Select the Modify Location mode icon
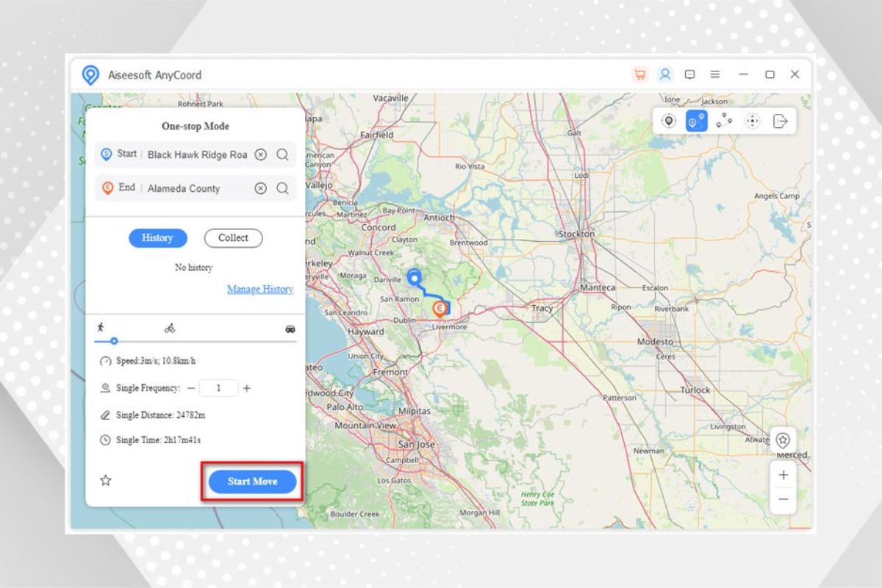The height and width of the screenshot is (588, 882). point(668,121)
